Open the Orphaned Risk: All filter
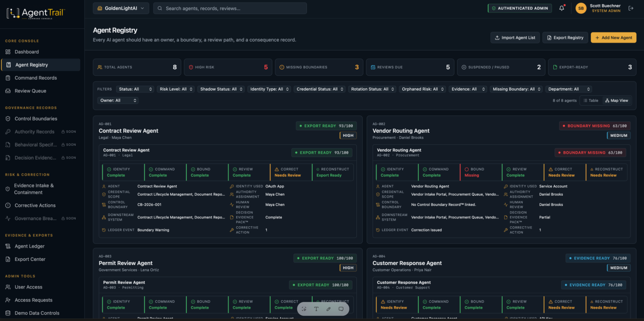This screenshot has height=321, width=644. [423, 89]
